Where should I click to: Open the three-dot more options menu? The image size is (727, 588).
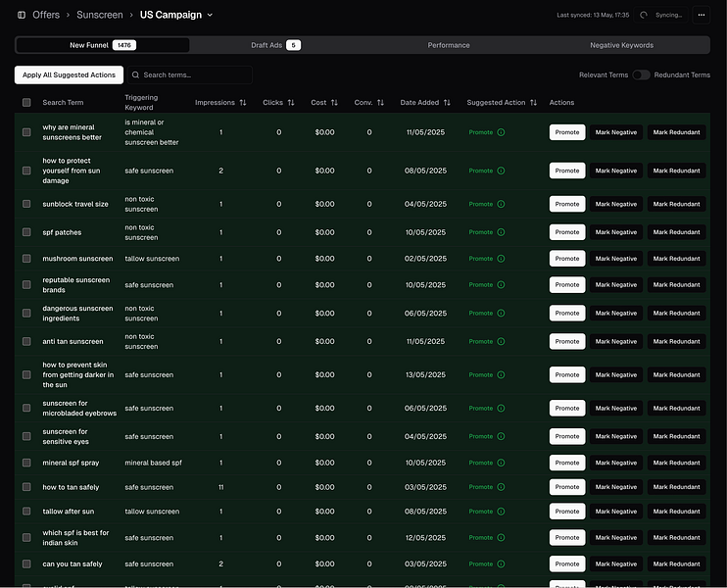pyautogui.click(x=701, y=15)
